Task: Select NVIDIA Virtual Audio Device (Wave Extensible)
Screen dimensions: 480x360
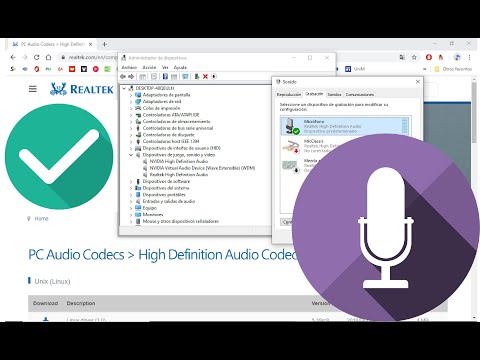Action: [x=202, y=168]
